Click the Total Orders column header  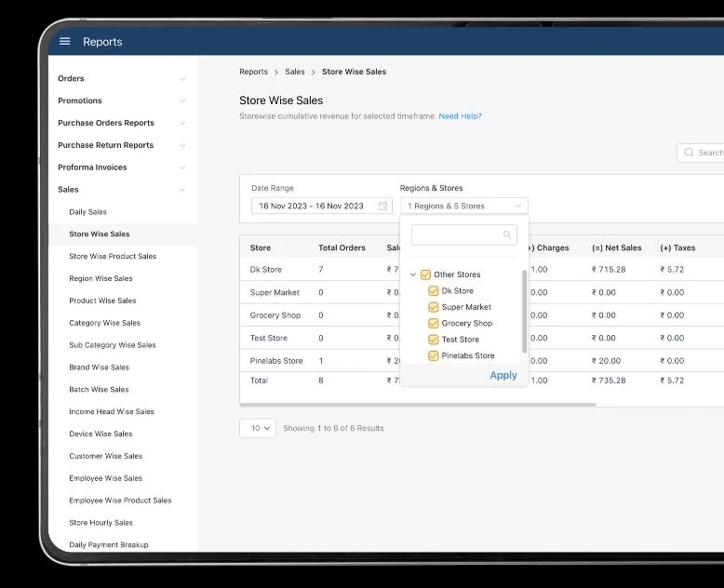coord(342,247)
